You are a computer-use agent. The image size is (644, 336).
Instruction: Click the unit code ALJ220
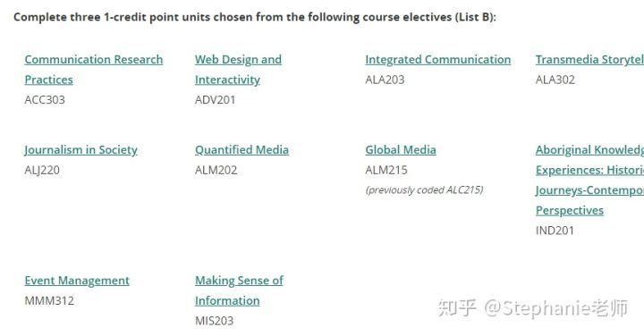click(x=42, y=170)
